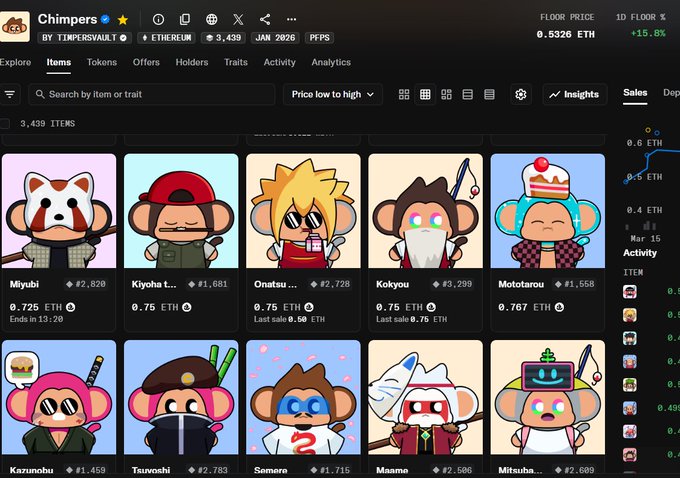Image resolution: width=680 pixels, height=478 pixels.
Task: Click the BY TIMPERSVAULT creator badge
Action: [x=84, y=38]
